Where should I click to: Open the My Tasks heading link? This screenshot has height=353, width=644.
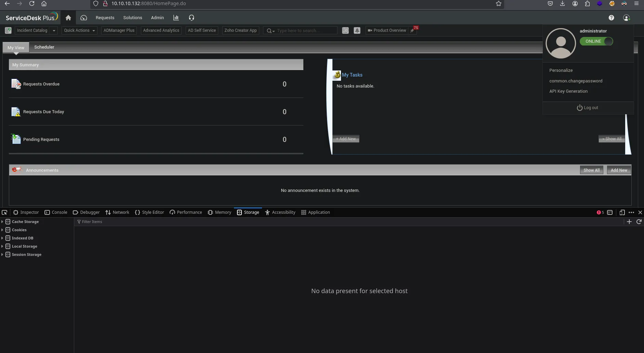tap(352, 75)
